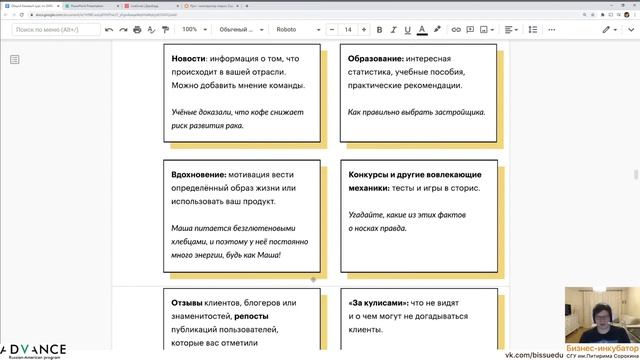Click the italic line "риск развития рака."
Screen dimensions: 640x360
[207, 126]
